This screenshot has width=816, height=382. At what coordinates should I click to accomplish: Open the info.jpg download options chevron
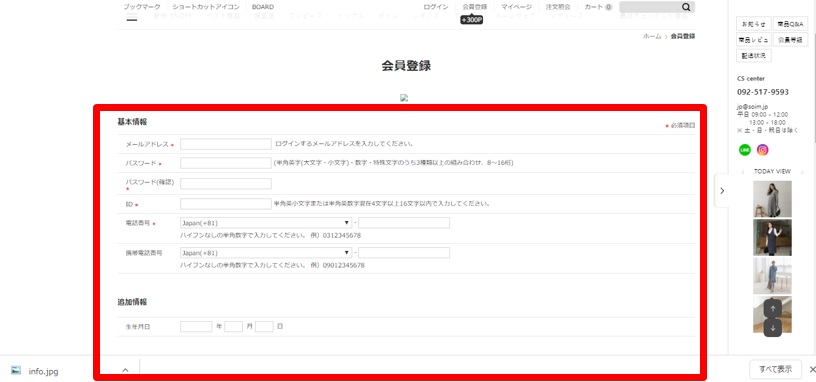(125, 370)
